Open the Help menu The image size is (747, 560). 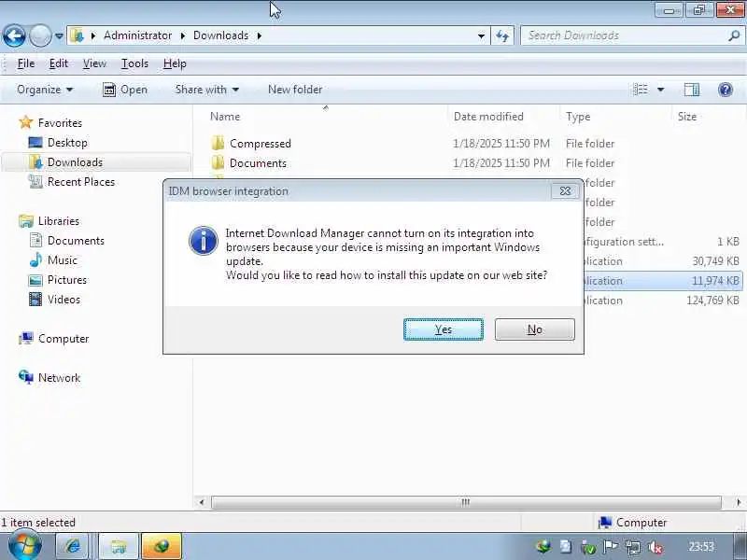pyautogui.click(x=175, y=63)
